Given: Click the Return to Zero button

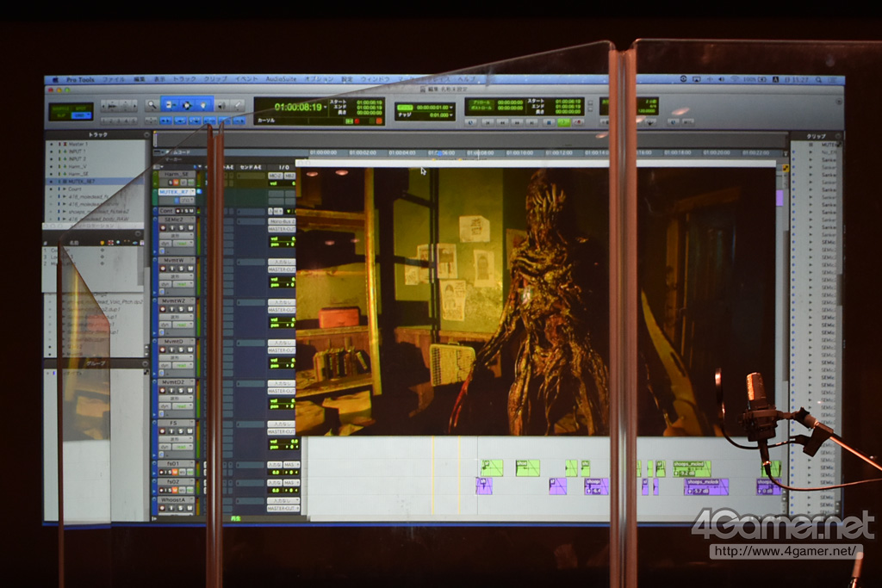Looking at the screenshot, I should 488,122.
